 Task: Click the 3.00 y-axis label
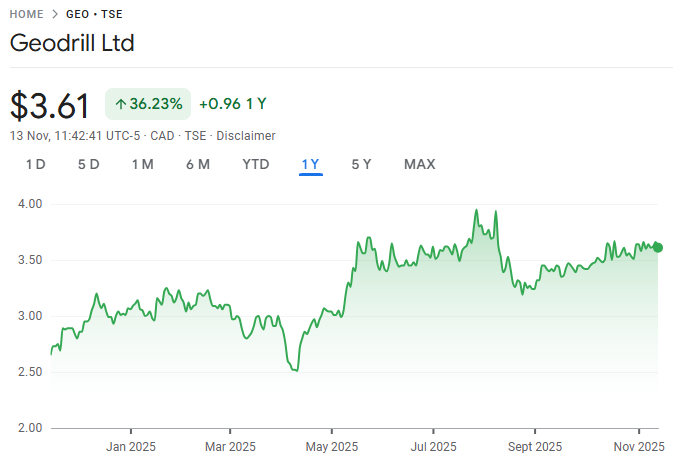click(30, 316)
